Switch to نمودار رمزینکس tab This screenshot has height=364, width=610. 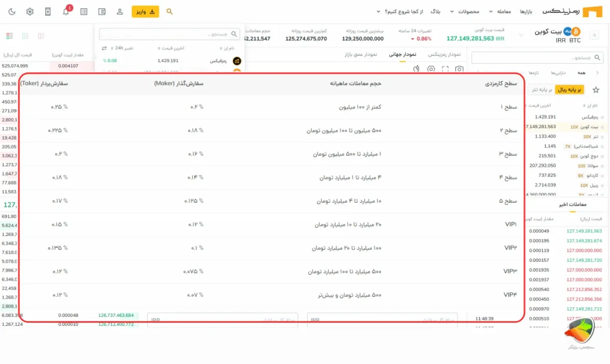pyautogui.click(x=444, y=54)
